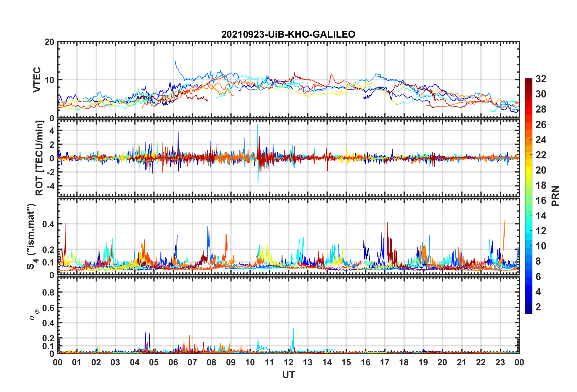Click x-axis tick label 12
This screenshot has height=392, width=577.
pos(288,362)
